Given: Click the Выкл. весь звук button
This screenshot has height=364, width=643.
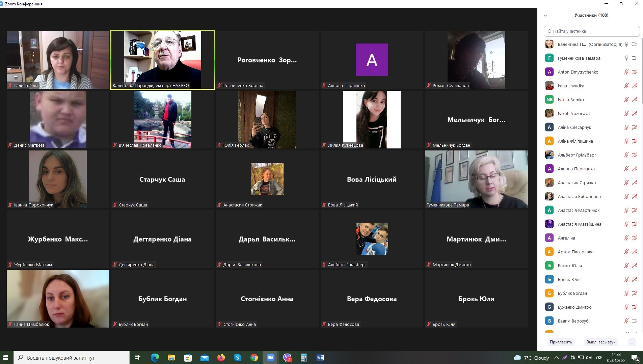Looking at the screenshot, I should pyautogui.click(x=601, y=342).
